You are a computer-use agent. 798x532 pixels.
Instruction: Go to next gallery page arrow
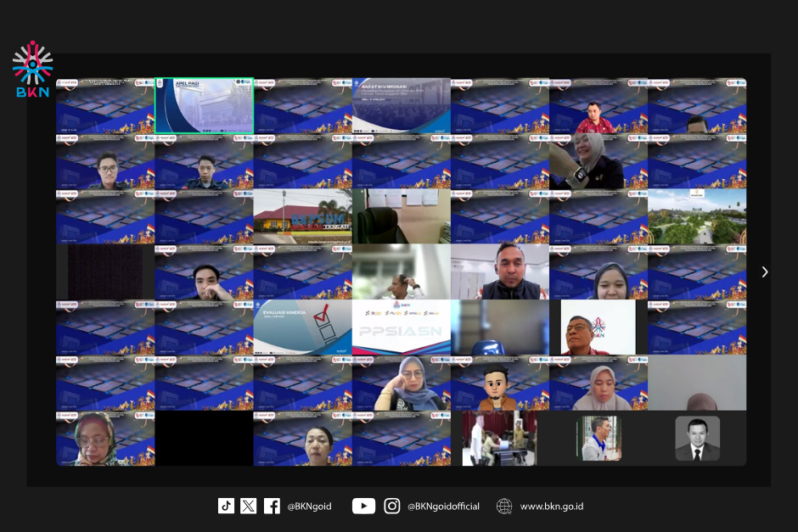pos(764,272)
